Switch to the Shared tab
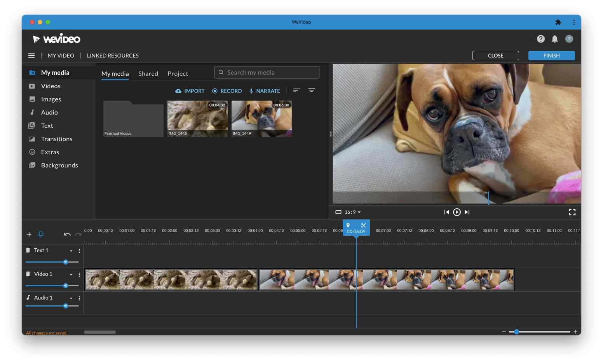 click(x=148, y=73)
